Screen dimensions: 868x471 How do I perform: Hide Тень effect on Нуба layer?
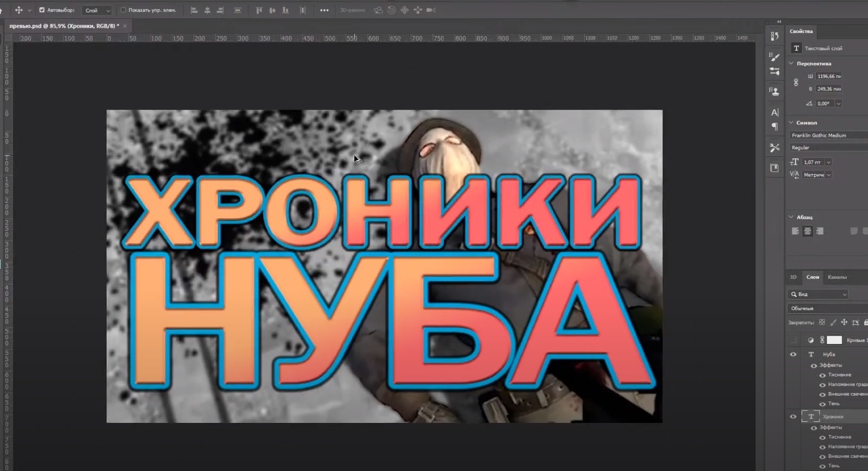823,404
